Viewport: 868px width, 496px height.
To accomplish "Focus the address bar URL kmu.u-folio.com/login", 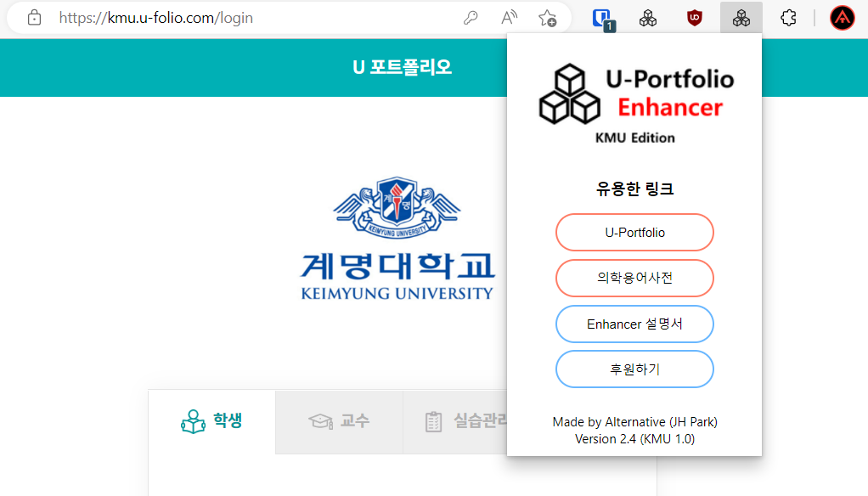I will pyautogui.click(x=156, y=18).
